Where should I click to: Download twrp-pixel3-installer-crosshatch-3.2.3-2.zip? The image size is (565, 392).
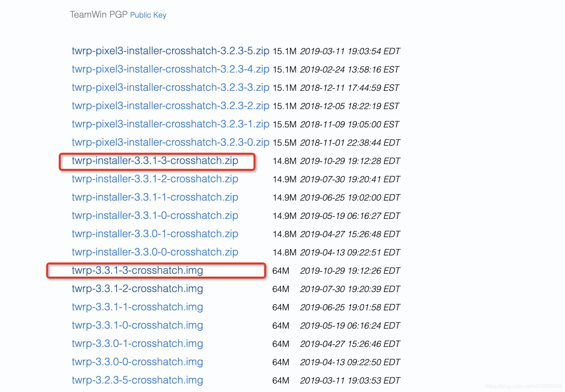[x=170, y=106]
